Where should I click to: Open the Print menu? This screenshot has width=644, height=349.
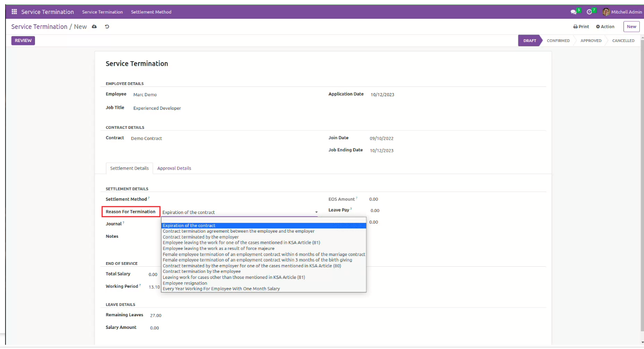(581, 27)
